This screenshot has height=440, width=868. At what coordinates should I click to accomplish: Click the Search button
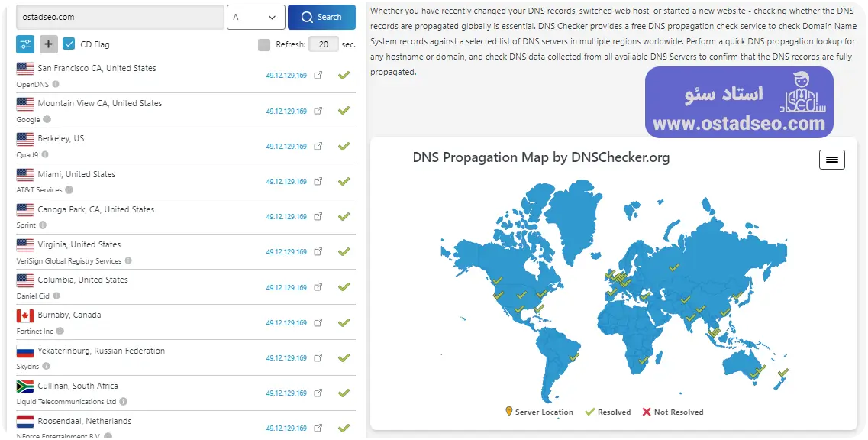click(x=321, y=17)
